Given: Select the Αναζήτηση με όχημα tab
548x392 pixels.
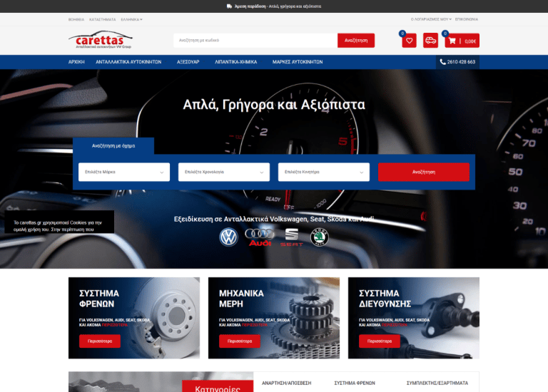Looking at the screenshot, I should pos(113,146).
